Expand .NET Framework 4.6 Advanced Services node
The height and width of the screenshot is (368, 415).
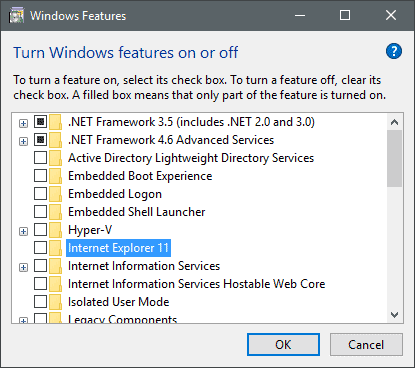23,142
